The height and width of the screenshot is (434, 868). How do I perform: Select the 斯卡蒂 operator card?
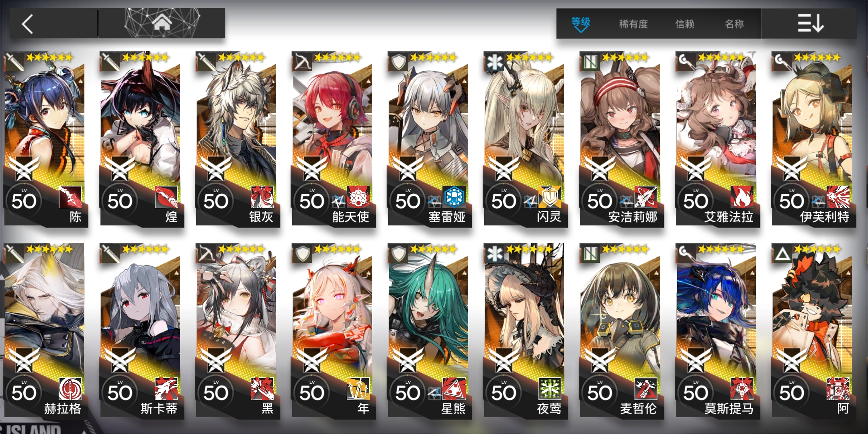[141, 330]
